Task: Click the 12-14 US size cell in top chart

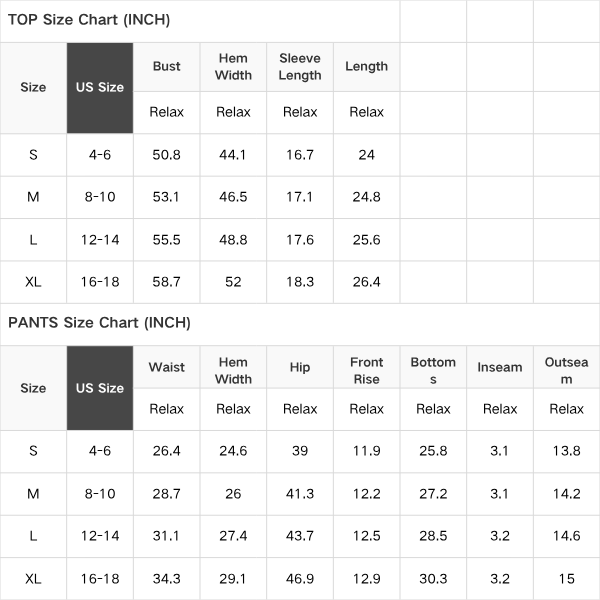Action: tap(100, 240)
